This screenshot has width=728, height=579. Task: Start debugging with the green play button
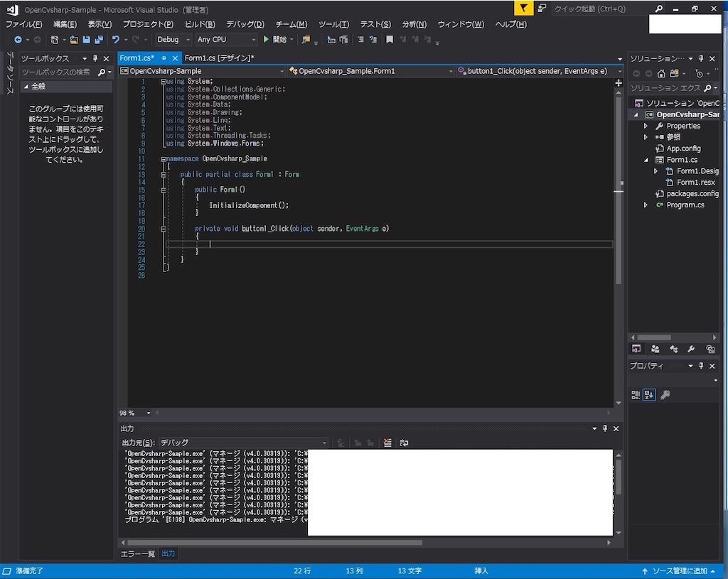point(266,40)
